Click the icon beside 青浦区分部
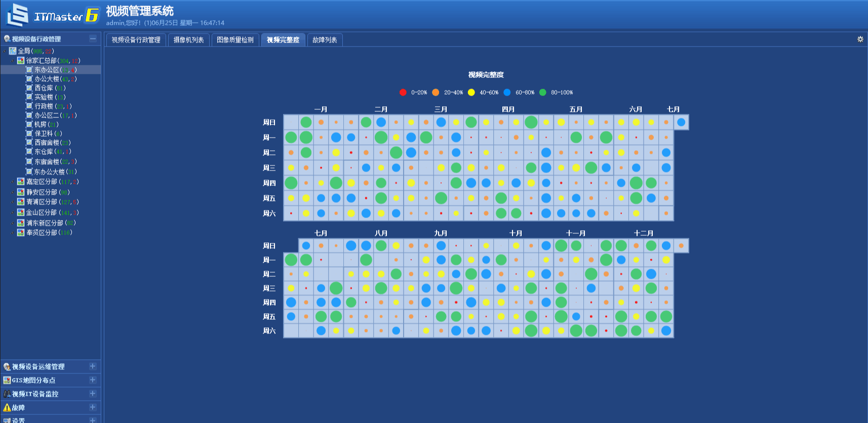This screenshot has width=868, height=423. coord(21,202)
